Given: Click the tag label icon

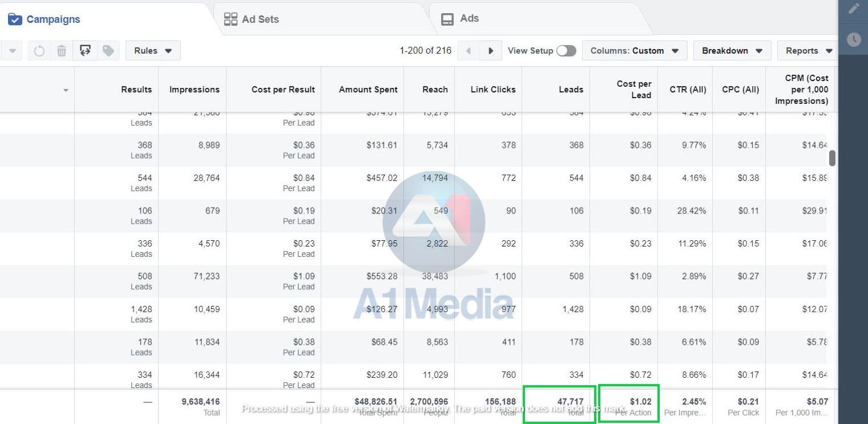Looking at the screenshot, I should click(108, 51).
